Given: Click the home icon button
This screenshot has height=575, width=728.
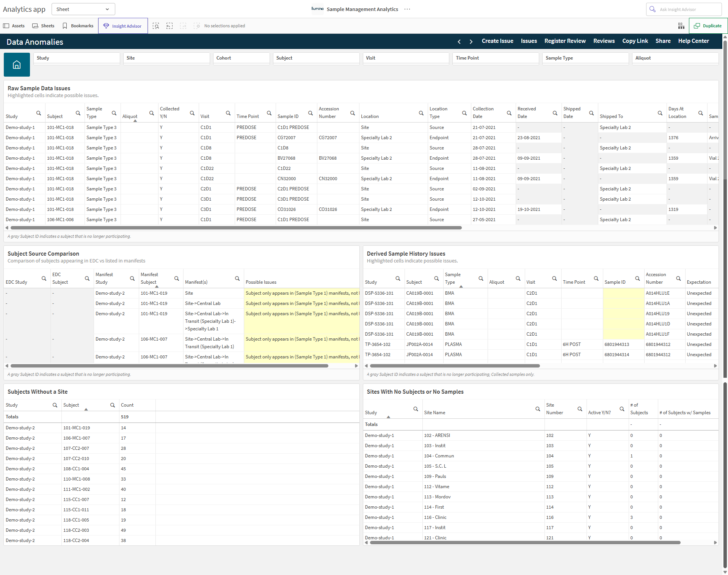Looking at the screenshot, I should pos(17,64).
